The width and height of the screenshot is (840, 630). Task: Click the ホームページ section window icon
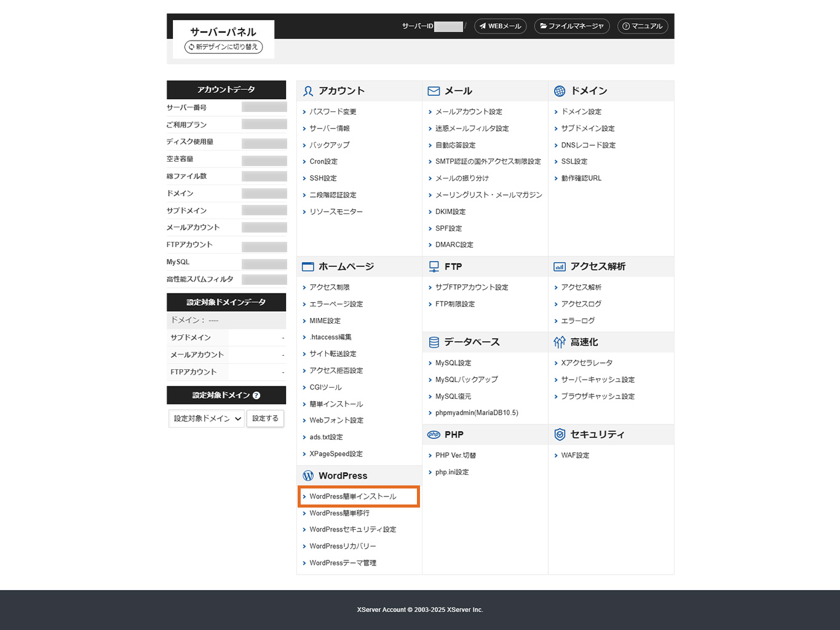click(x=308, y=267)
